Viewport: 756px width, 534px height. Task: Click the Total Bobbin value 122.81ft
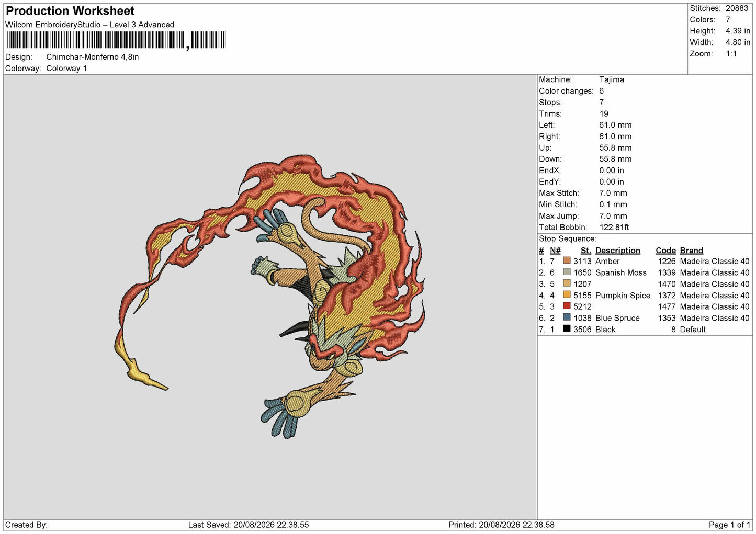pyautogui.click(x=614, y=228)
